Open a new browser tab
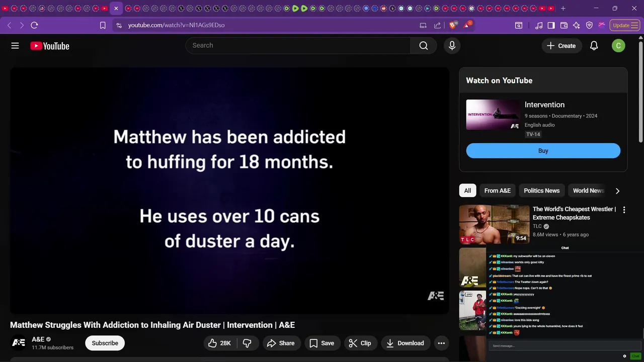 [x=563, y=8]
